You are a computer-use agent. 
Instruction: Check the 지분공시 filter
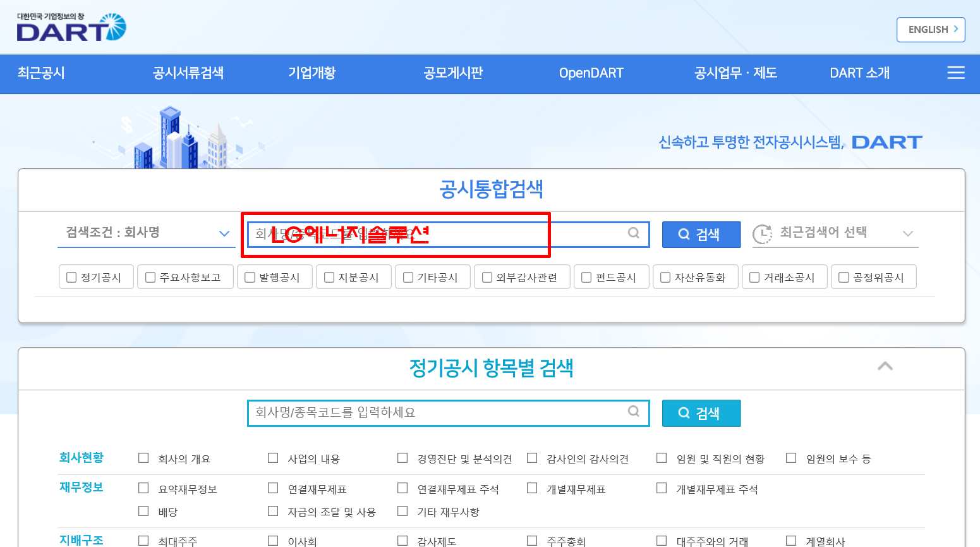click(329, 277)
